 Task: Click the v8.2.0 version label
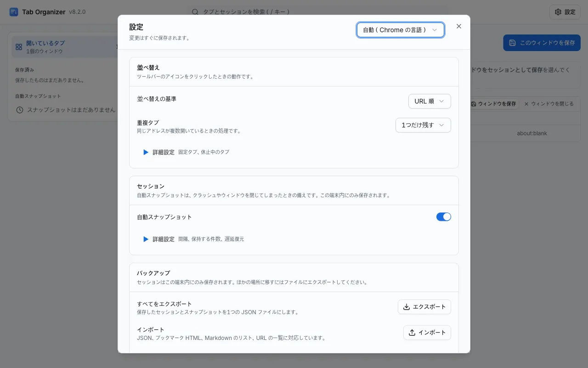tap(77, 12)
